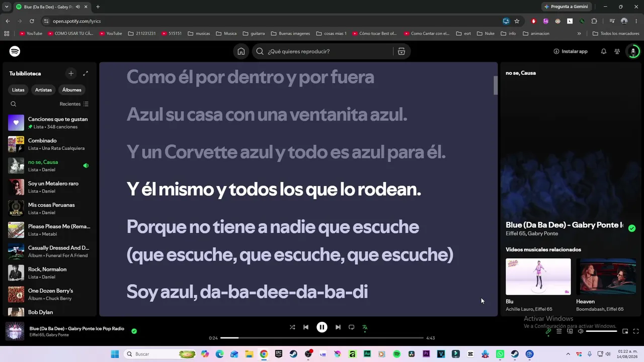The image size is (644, 362).
Task: Mute the Spotify volume
Action: [581, 331]
